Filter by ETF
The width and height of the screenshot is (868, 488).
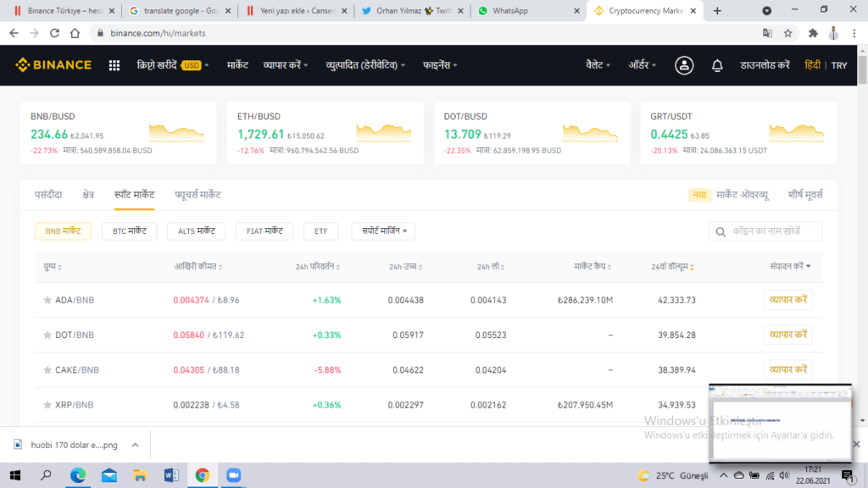321,231
